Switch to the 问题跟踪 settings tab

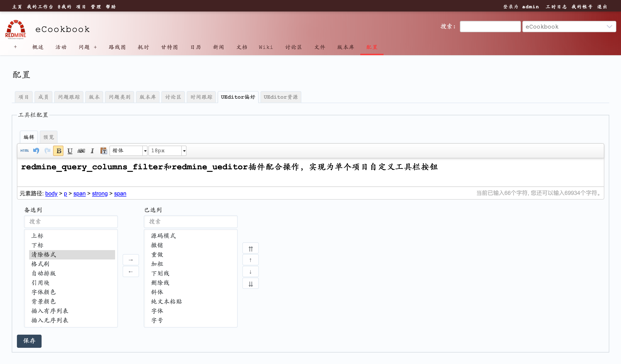69,97
